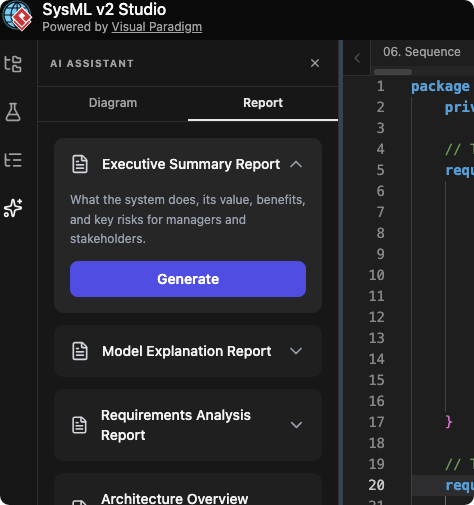
Task: Click the closing brace on line 17
Action: [x=449, y=422]
